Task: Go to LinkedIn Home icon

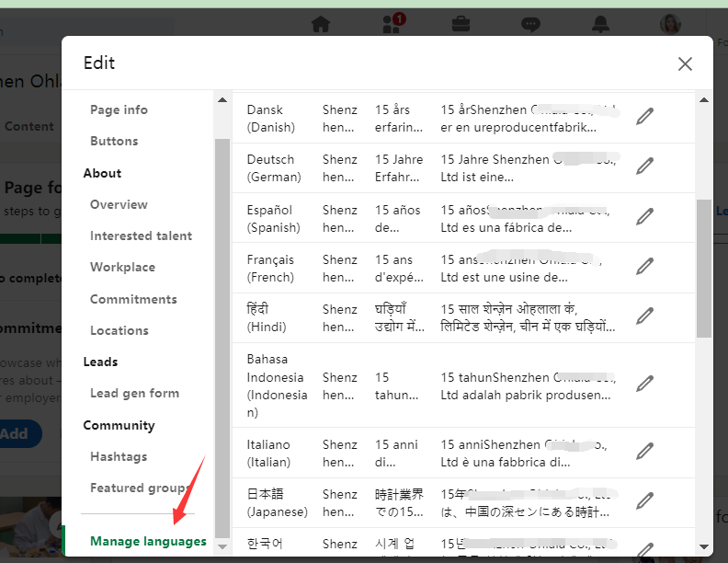Action: [321, 24]
